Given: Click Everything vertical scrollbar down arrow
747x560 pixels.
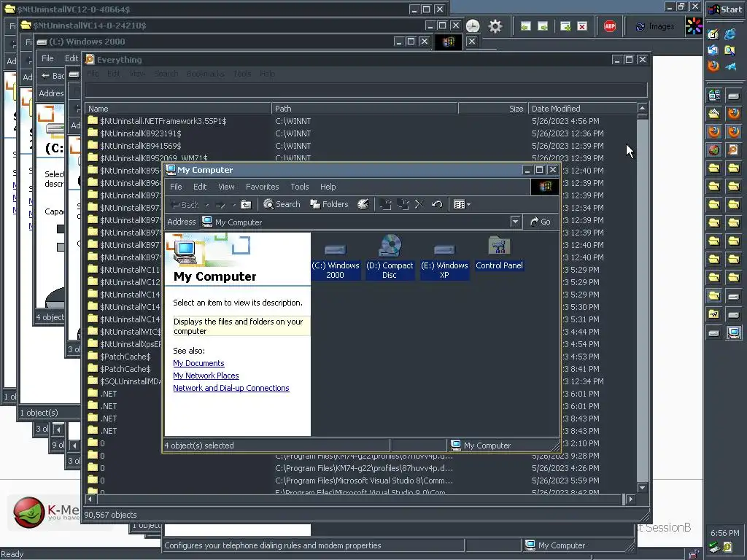Looking at the screenshot, I should [642, 488].
